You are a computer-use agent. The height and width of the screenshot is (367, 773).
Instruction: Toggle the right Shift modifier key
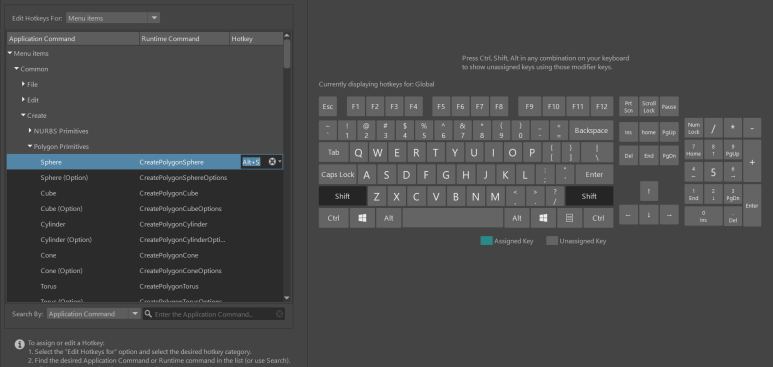click(589, 196)
